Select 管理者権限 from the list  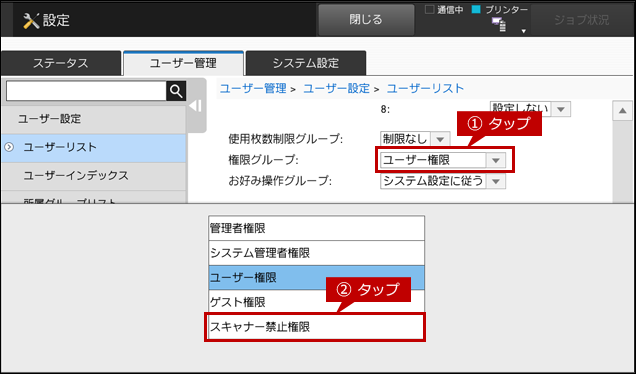(316, 228)
